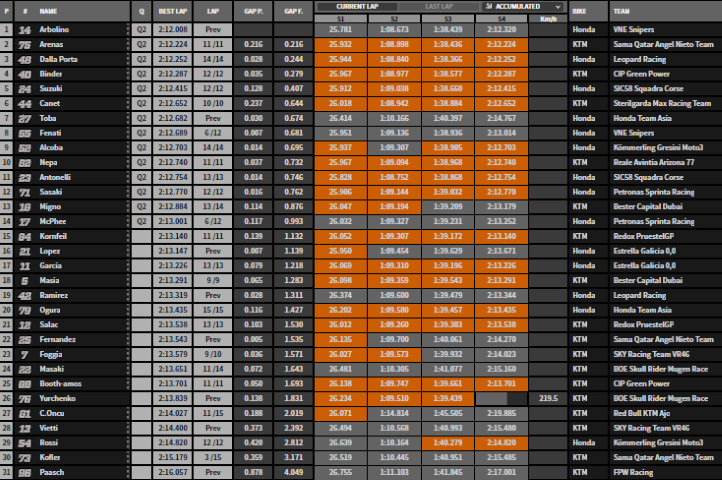
Task: Click the Q column header
Action: point(141,11)
